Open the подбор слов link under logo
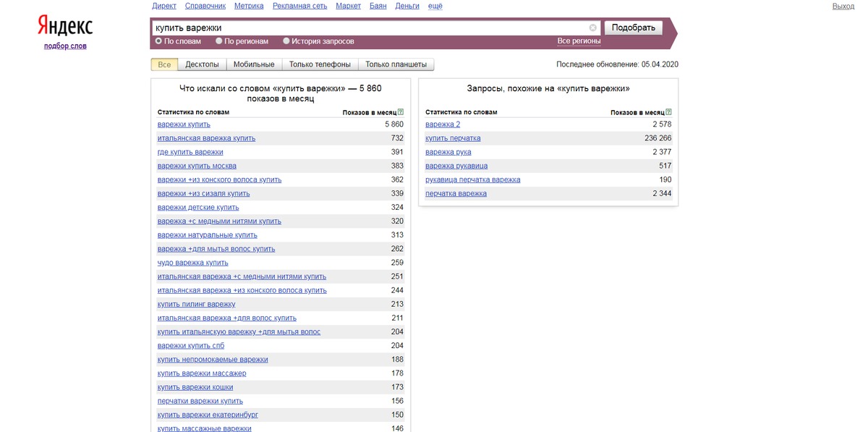This screenshot has height=432, width=868. click(x=65, y=46)
